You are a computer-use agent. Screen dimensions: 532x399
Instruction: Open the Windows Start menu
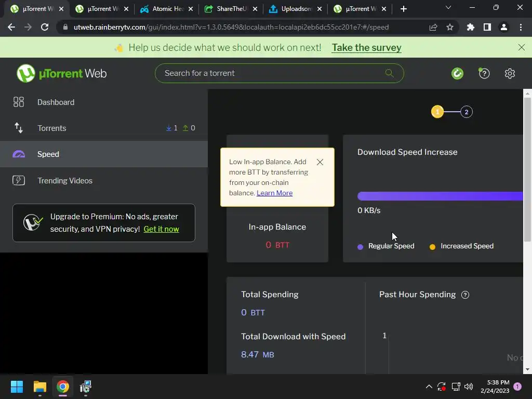tap(17, 387)
